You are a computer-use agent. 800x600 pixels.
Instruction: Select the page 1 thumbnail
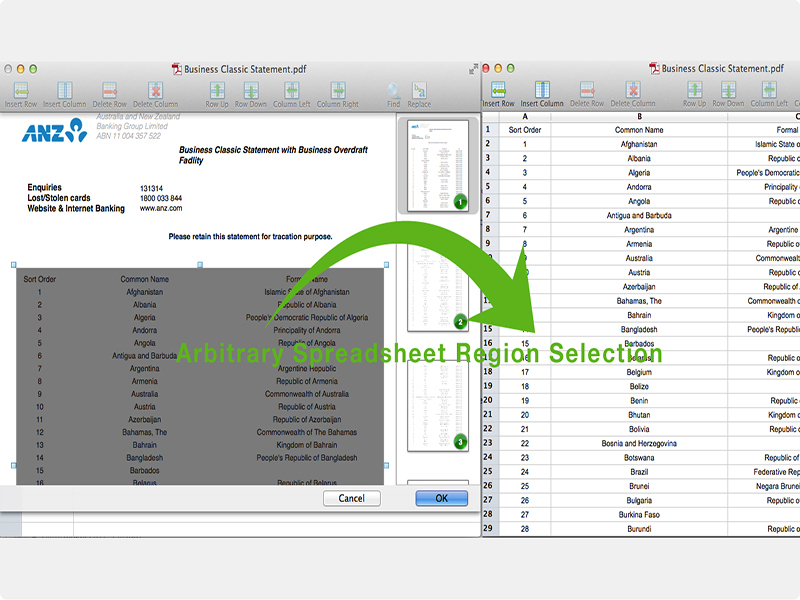431,164
